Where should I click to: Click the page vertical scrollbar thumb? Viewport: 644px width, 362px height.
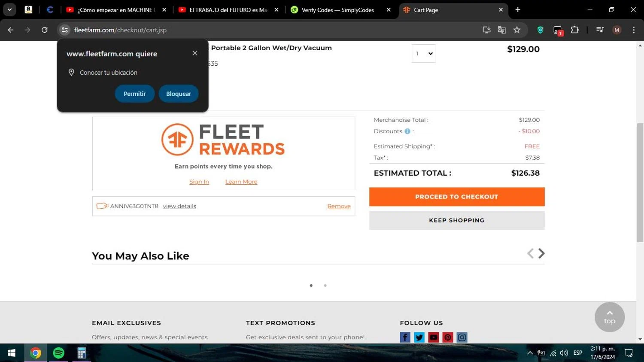pyautogui.click(x=640, y=183)
